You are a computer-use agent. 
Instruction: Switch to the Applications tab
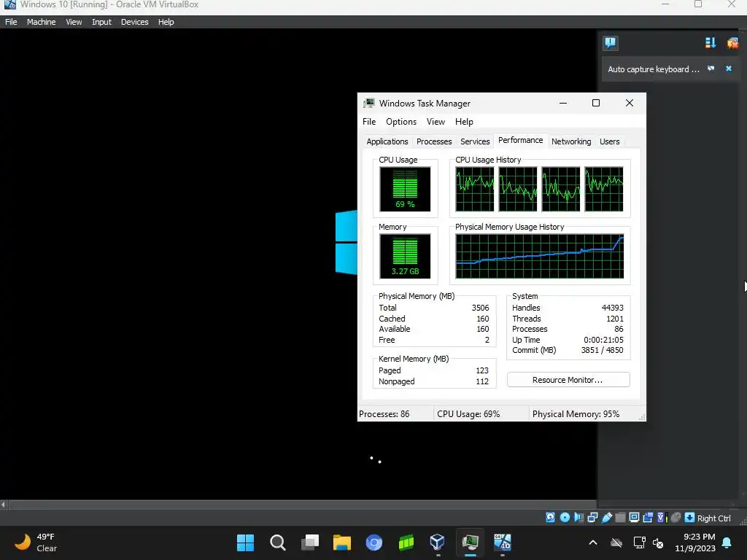point(387,141)
